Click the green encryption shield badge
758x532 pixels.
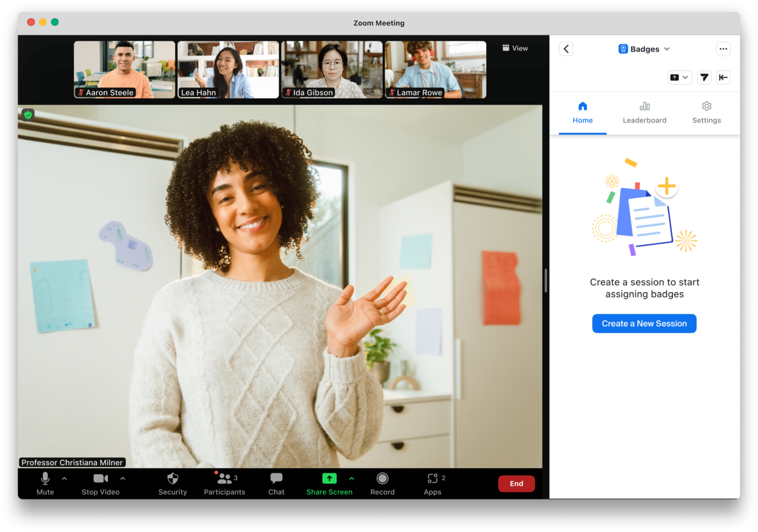pos(28,115)
